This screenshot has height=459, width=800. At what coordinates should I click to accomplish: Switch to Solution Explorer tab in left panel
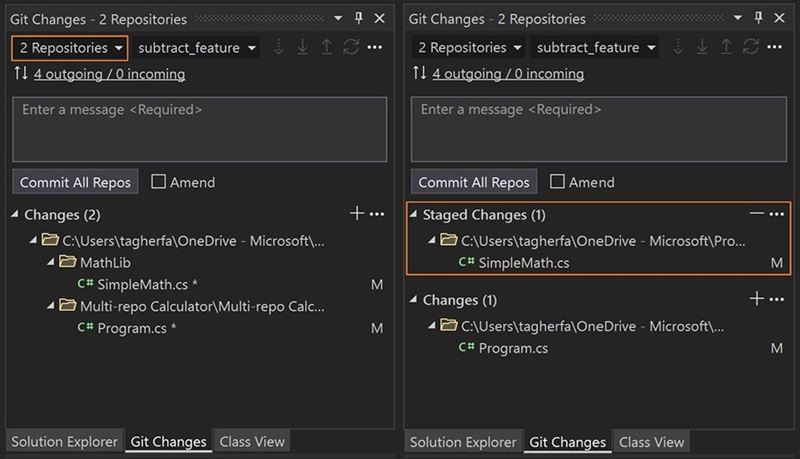(x=64, y=442)
